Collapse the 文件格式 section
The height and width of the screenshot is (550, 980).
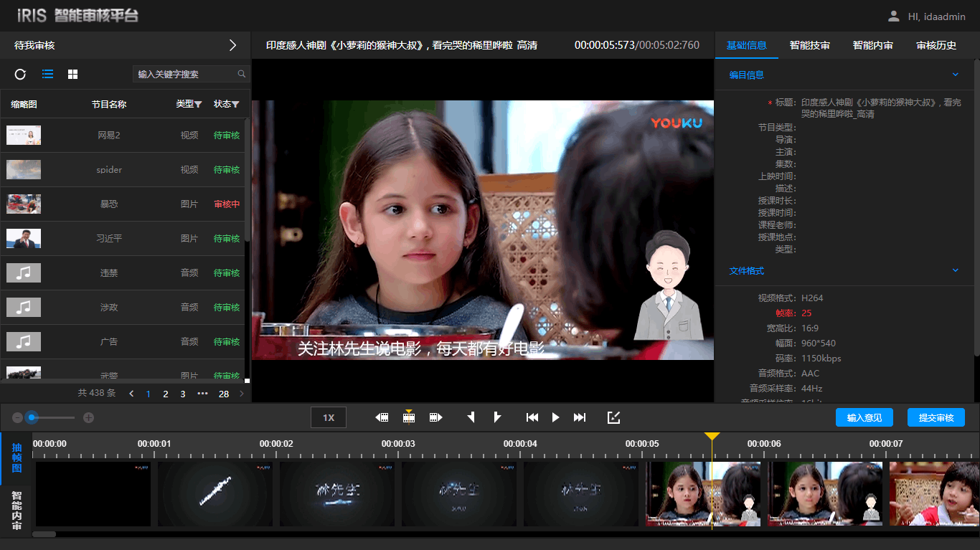tap(955, 270)
